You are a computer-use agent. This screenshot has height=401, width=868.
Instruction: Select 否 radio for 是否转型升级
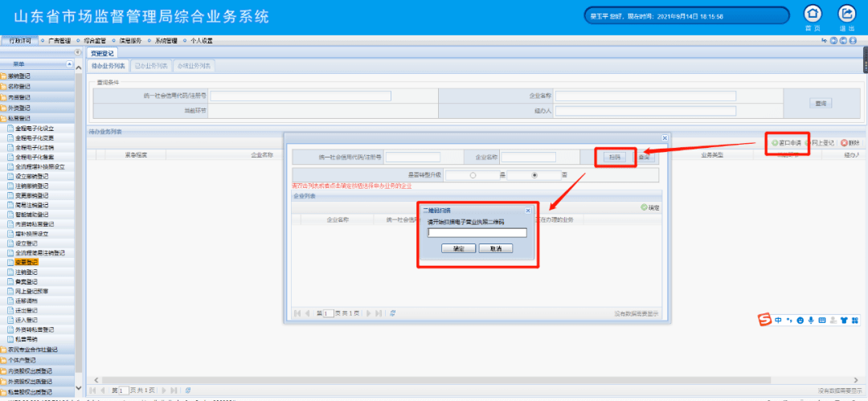[534, 174]
